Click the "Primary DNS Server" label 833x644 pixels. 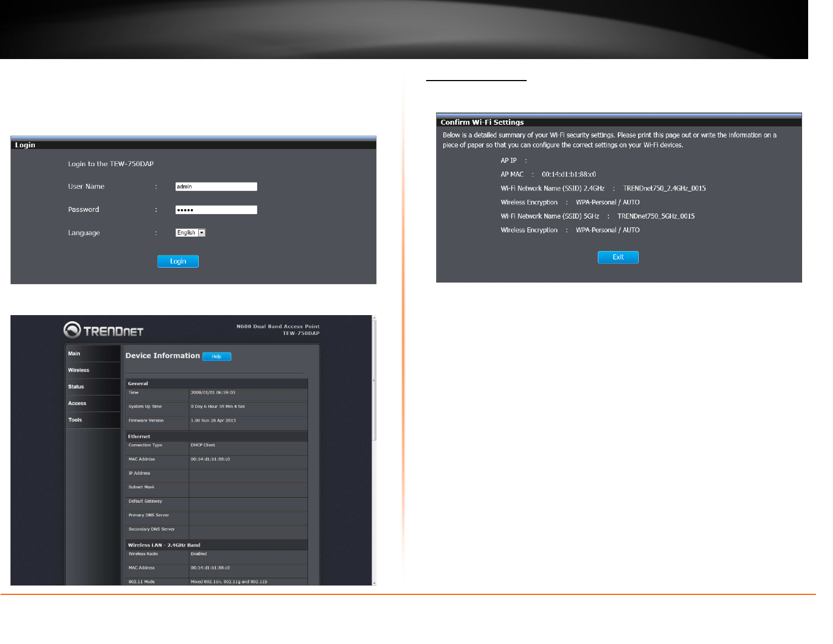[x=149, y=515]
